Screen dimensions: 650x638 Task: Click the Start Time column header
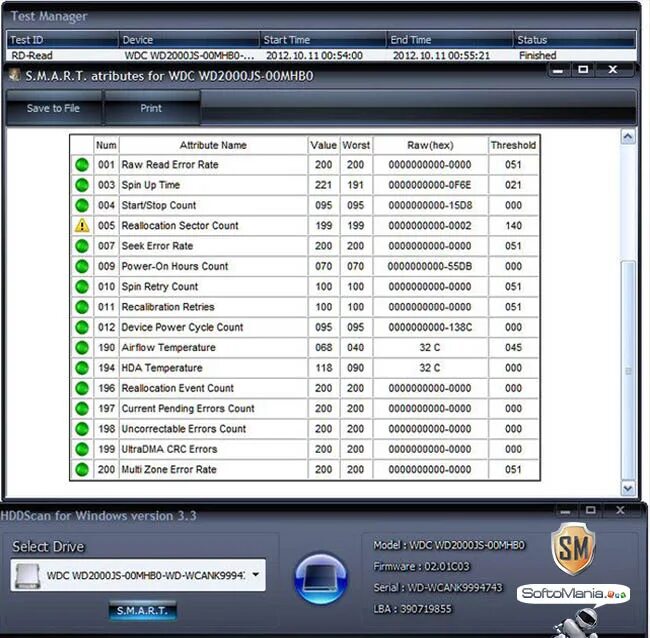click(323, 40)
